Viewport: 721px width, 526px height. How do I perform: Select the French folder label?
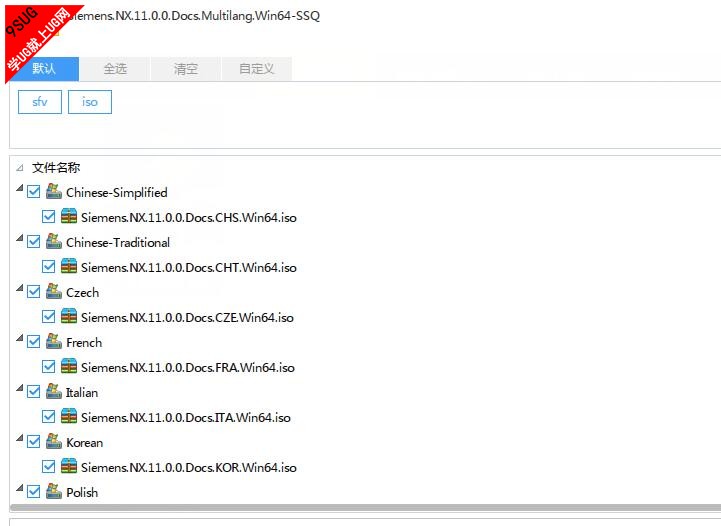click(x=84, y=343)
